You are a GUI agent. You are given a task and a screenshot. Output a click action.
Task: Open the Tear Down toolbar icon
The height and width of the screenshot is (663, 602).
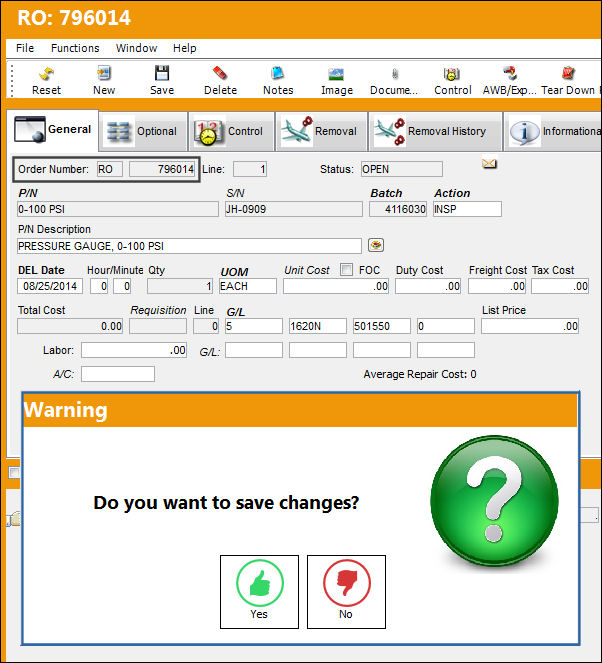(568, 74)
